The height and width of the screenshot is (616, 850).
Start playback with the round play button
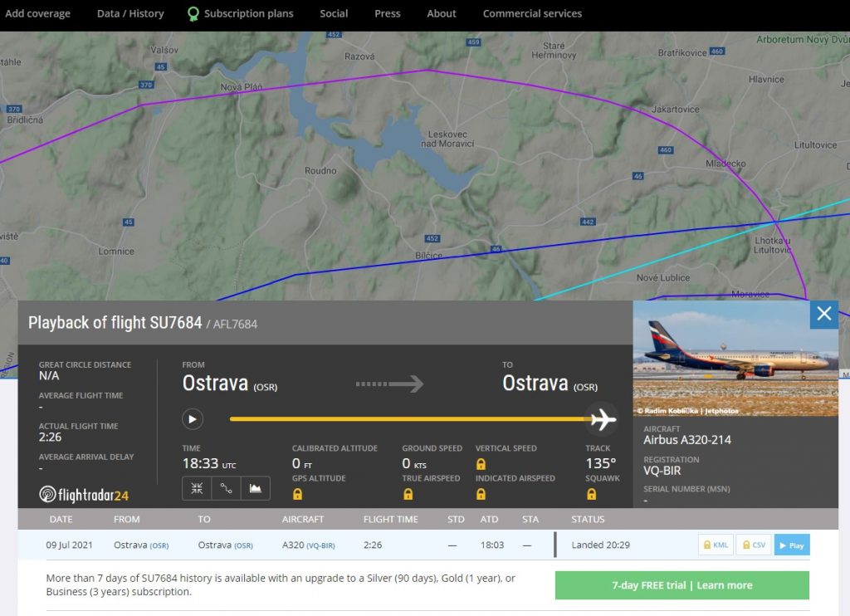(192, 419)
